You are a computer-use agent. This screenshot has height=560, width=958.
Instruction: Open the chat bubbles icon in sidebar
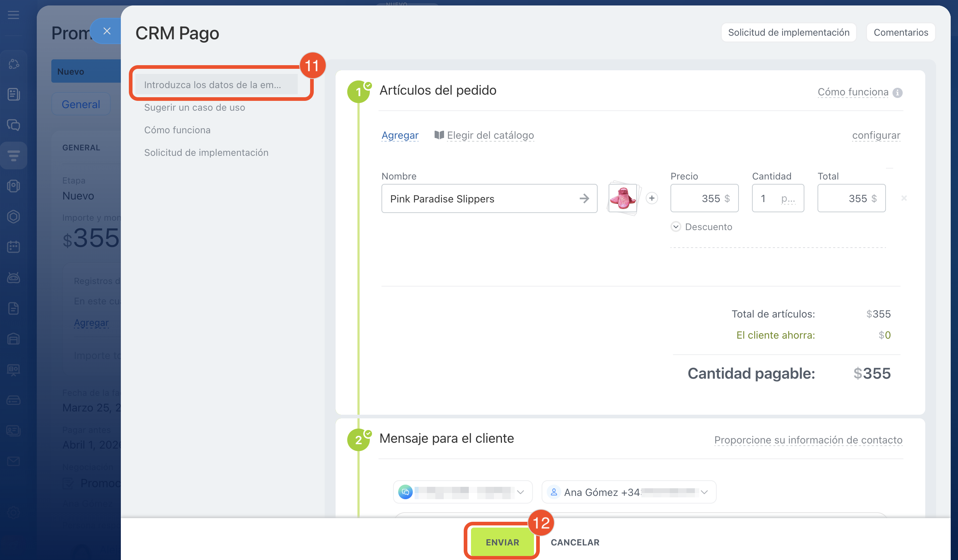pyautogui.click(x=13, y=125)
